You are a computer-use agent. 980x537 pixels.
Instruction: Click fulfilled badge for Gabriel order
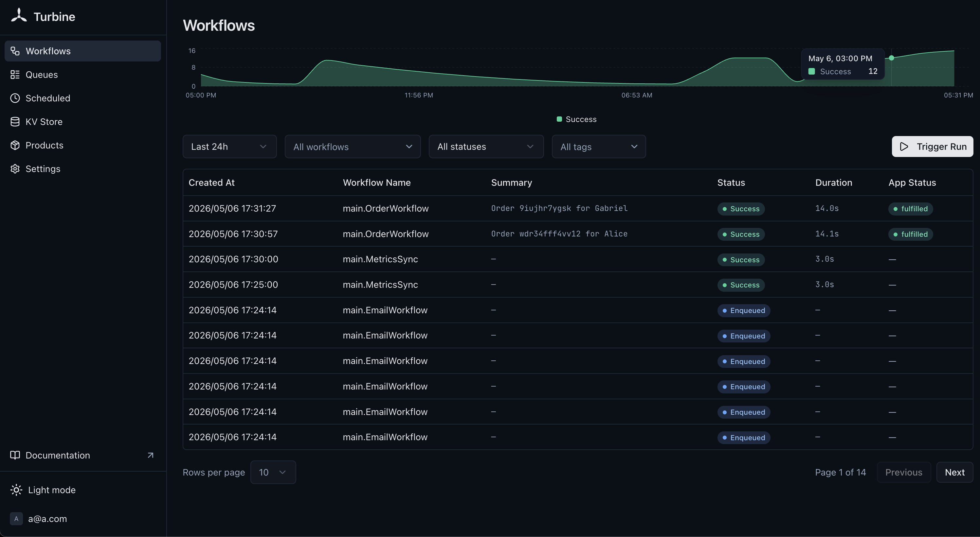tap(910, 209)
